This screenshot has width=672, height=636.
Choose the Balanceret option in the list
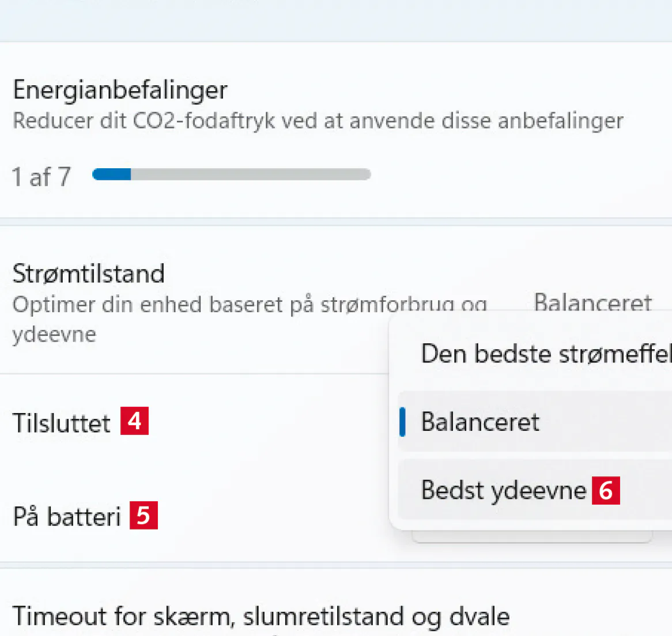[x=480, y=422]
